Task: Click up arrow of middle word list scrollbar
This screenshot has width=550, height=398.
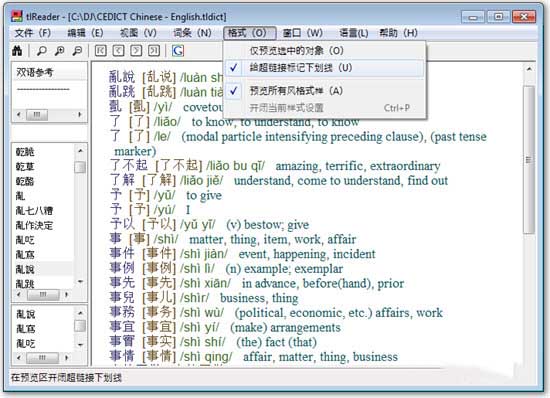Action: pos(80,151)
